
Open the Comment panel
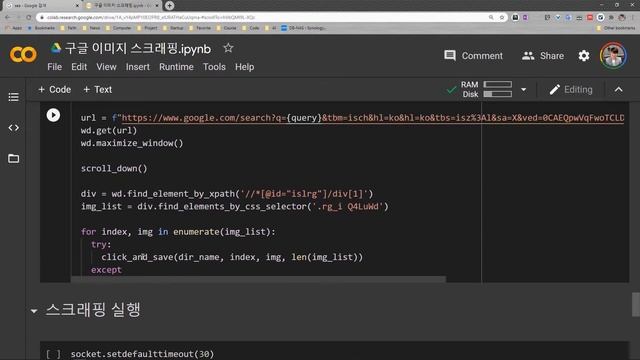pos(473,56)
